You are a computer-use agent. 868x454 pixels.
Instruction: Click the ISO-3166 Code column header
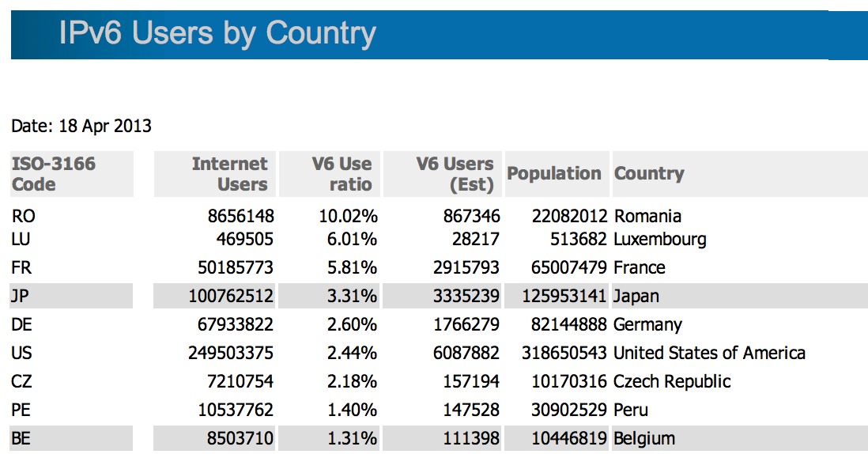pos(54,174)
